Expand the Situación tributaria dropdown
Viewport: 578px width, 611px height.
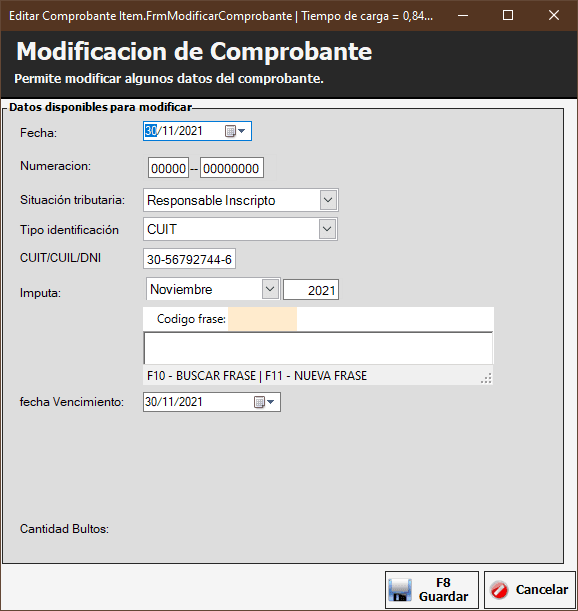(328, 200)
